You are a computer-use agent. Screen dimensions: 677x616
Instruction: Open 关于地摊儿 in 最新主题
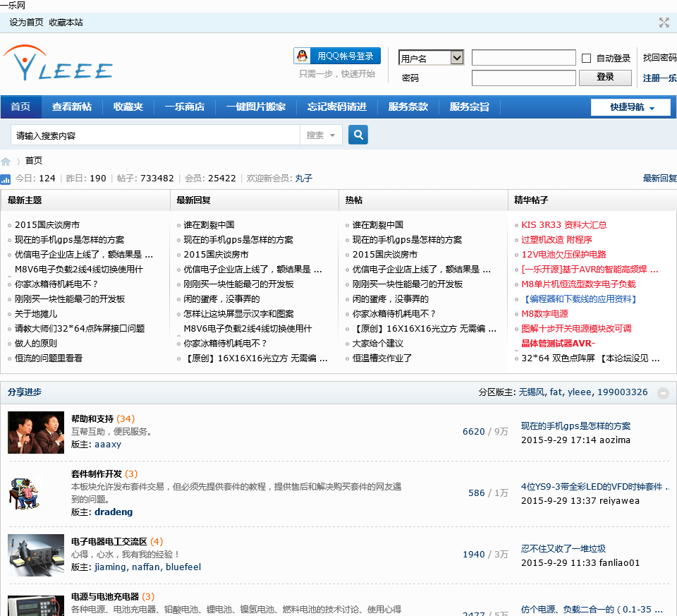[36, 314]
